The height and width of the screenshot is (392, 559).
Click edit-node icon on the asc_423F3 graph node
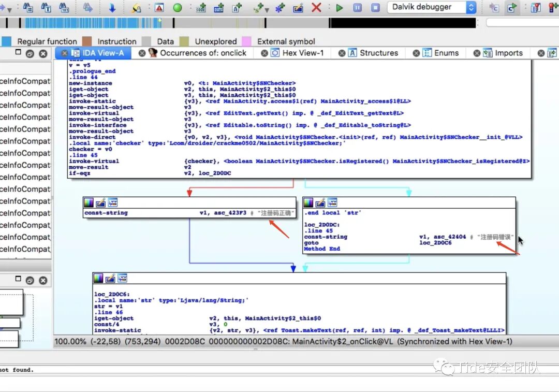(101, 202)
